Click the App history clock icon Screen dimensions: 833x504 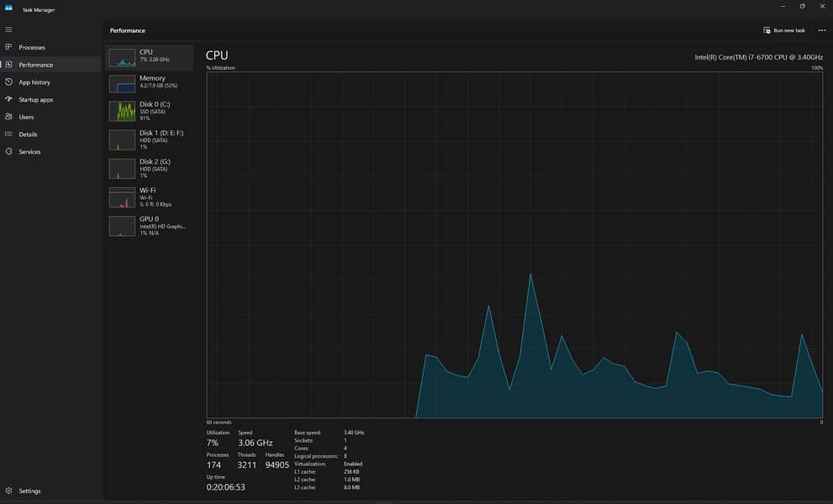point(8,82)
